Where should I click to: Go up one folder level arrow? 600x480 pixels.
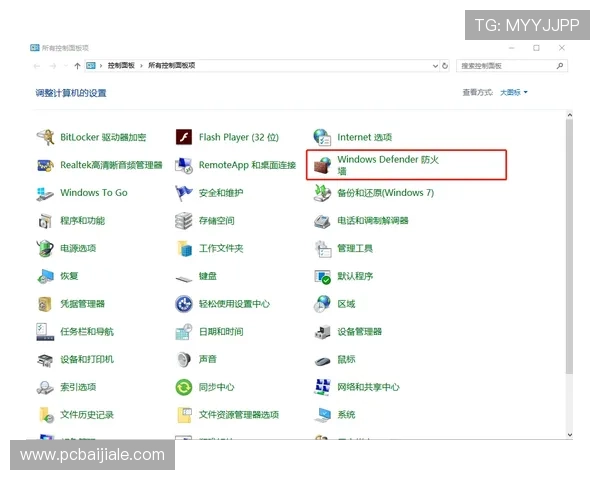(77, 66)
